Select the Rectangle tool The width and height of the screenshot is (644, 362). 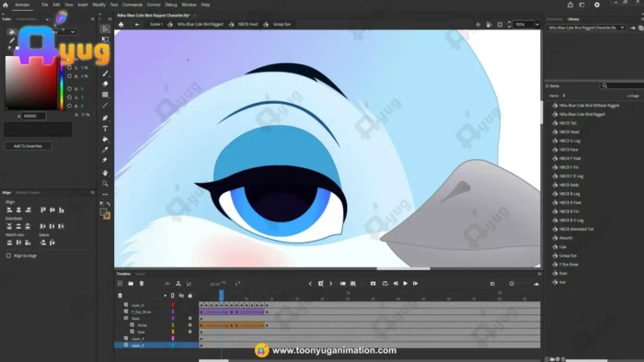[105, 95]
